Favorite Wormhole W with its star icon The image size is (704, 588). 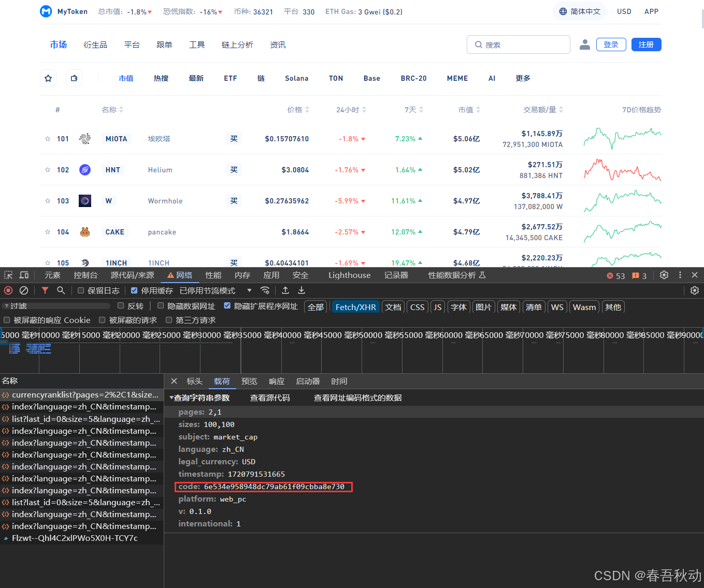48,201
